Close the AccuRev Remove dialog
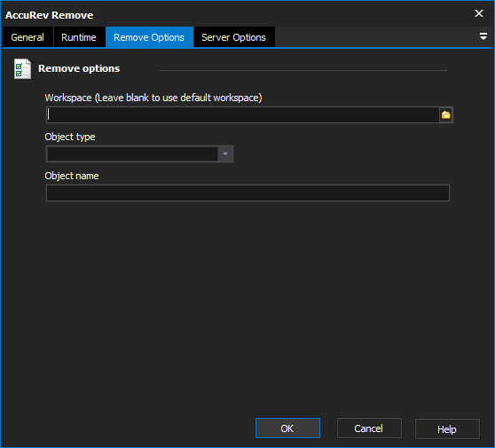This screenshot has width=495, height=448. click(478, 13)
